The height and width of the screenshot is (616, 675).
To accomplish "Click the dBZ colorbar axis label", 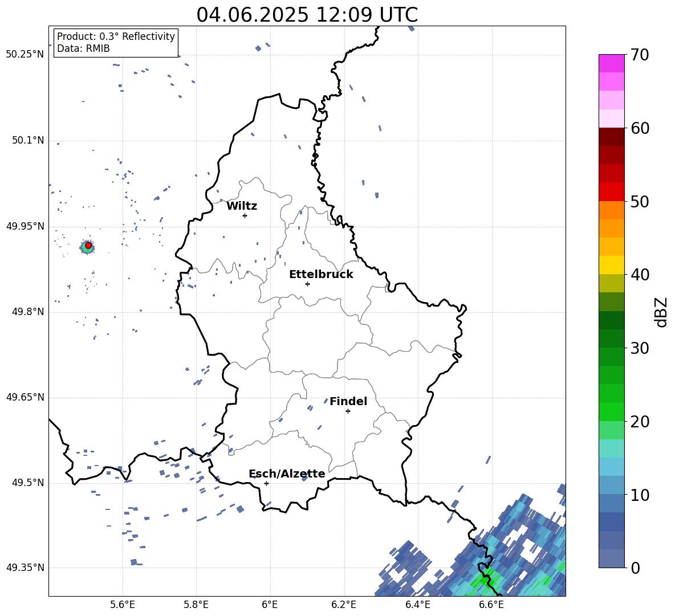I will pyautogui.click(x=661, y=312).
